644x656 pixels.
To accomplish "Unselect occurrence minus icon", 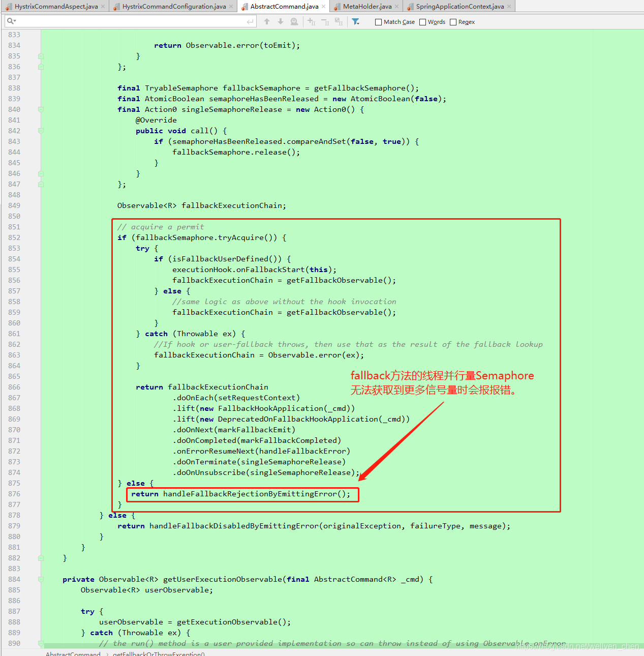I will 325,21.
